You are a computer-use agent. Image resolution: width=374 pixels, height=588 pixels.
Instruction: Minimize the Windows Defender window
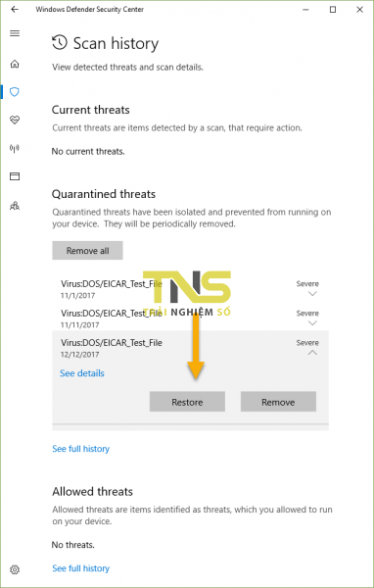click(x=306, y=10)
